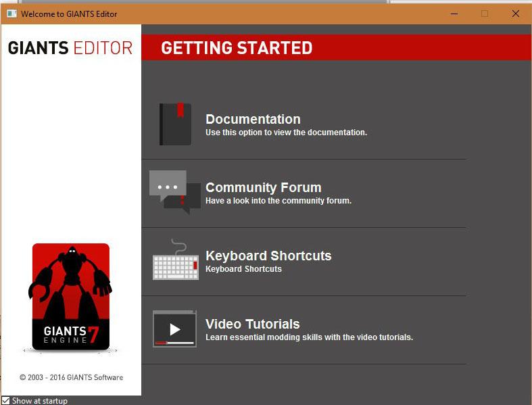Click the GIANTS EDITOR logo text

(70, 48)
